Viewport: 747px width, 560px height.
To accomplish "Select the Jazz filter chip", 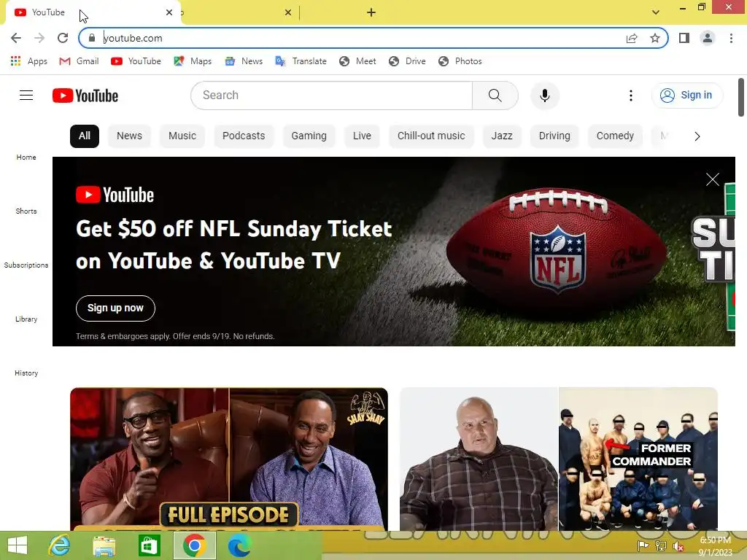I will click(502, 136).
